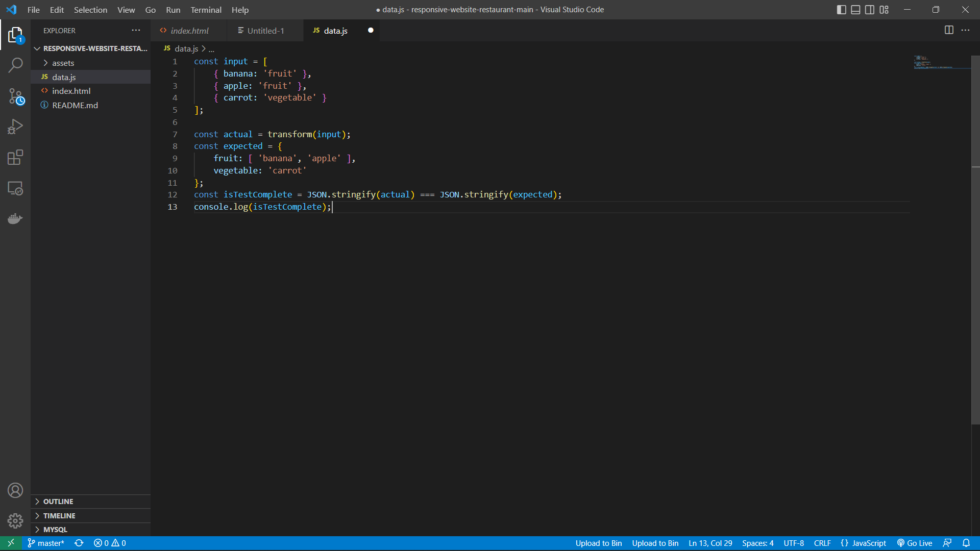Click JavaScript language mode button
The width and height of the screenshot is (980, 551).
(864, 543)
